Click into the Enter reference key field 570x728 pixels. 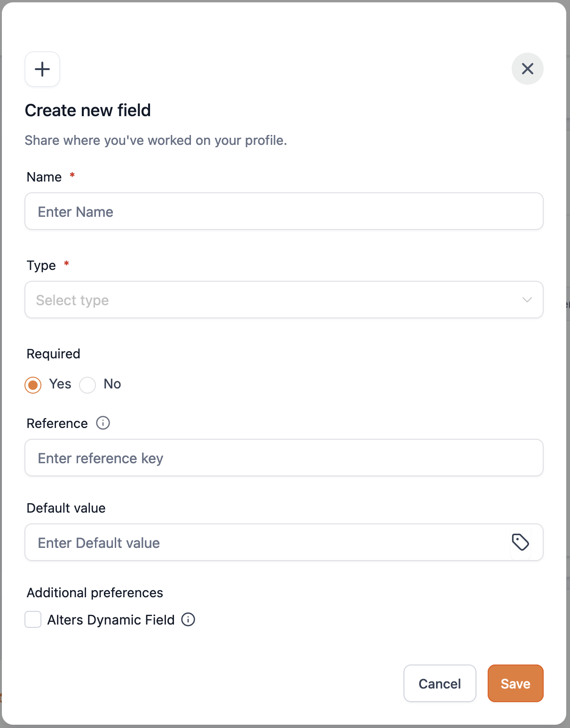click(284, 458)
